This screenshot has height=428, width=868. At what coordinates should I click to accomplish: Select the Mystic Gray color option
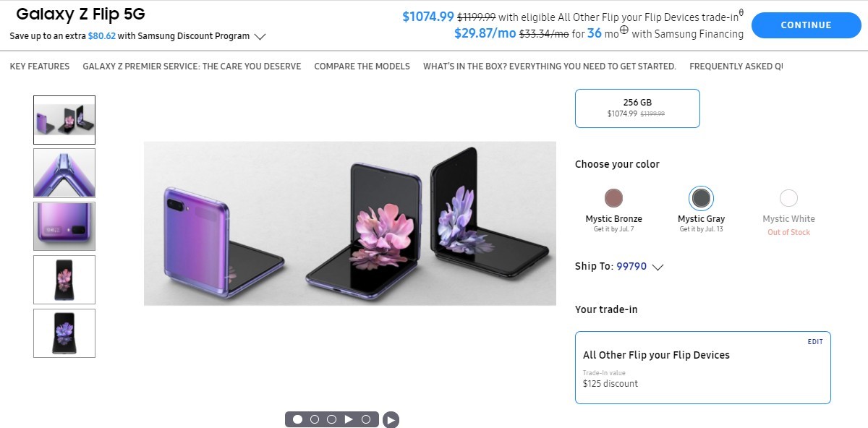[x=701, y=198]
